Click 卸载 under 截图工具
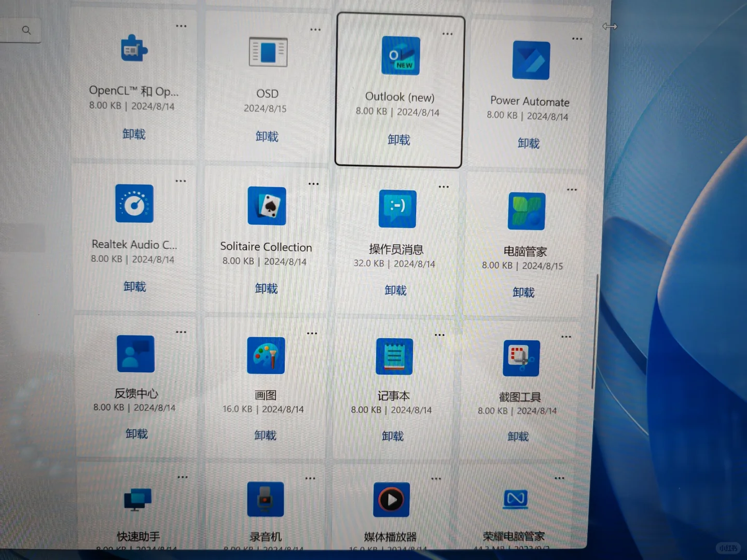 point(518,437)
